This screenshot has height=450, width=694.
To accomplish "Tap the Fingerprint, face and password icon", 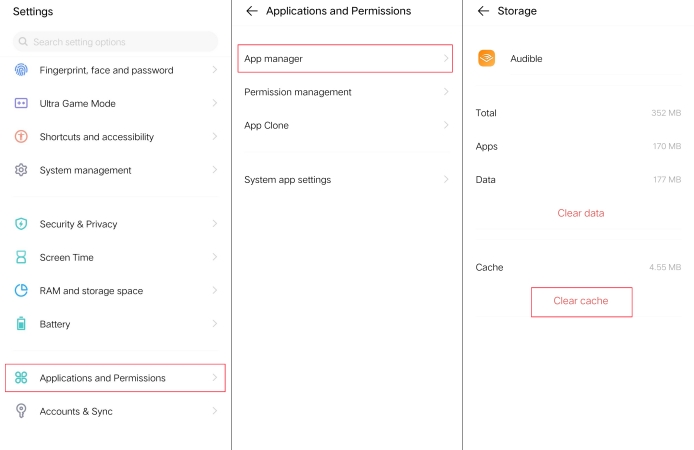I will (x=21, y=70).
